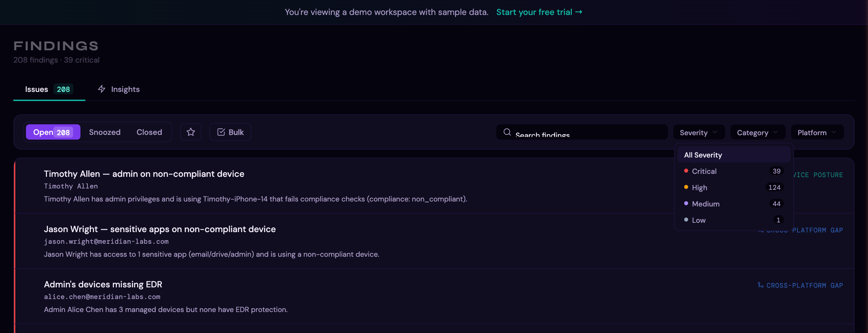
Task: Click the Low count badge 1
Action: (x=778, y=220)
